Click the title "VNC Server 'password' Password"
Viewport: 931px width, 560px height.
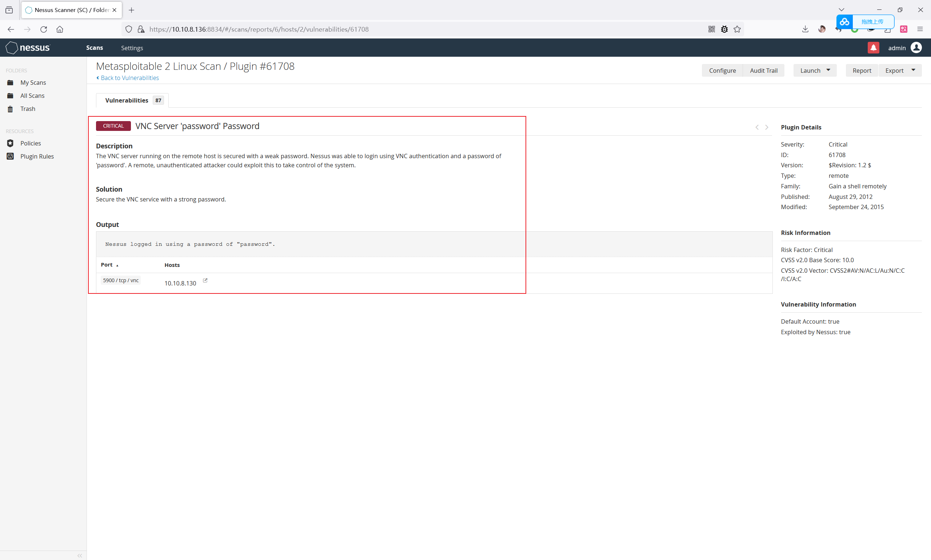pyautogui.click(x=197, y=126)
